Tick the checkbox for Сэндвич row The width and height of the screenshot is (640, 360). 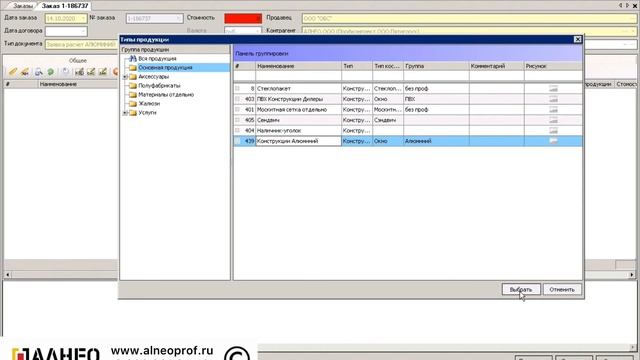pyautogui.click(x=238, y=120)
